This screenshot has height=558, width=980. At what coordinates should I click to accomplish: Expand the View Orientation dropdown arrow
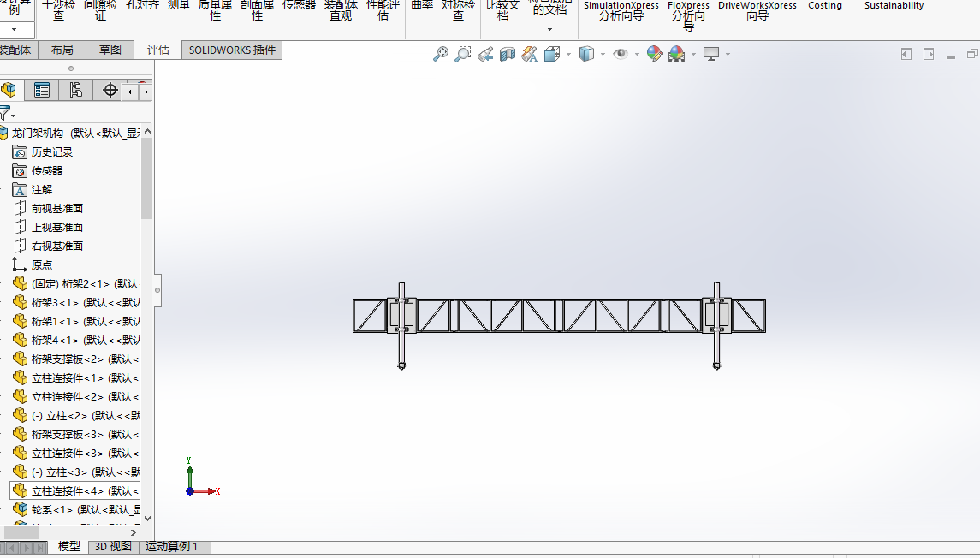coord(568,54)
